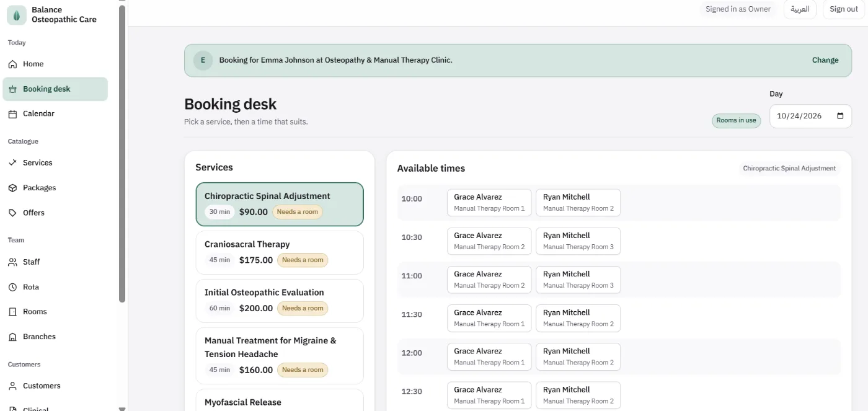Image resolution: width=868 pixels, height=411 pixels.
Task: Open the Rooms page
Action: (55, 312)
